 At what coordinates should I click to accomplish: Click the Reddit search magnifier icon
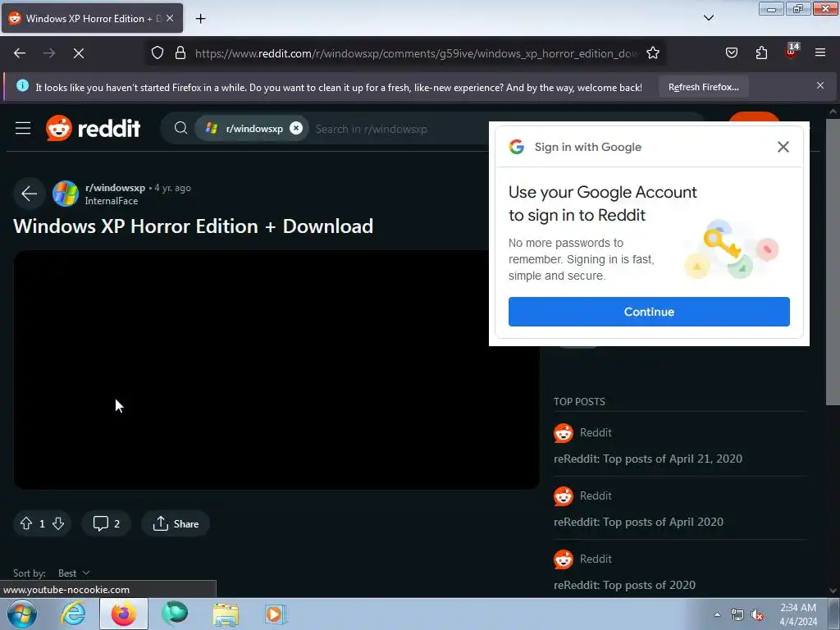click(181, 129)
